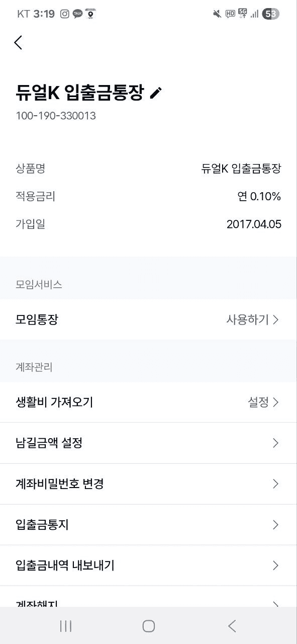Open 계좌비밀번호 변경 menu item
Viewport: 297px width, 644px height.
pyautogui.click(x=148, y=484)
